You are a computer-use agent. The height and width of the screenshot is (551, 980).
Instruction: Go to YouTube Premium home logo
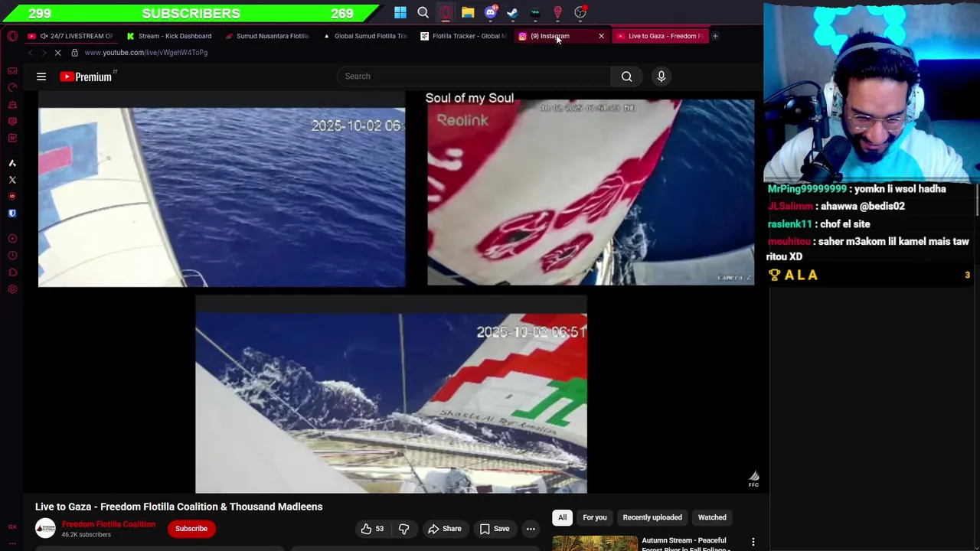[87, 77]
